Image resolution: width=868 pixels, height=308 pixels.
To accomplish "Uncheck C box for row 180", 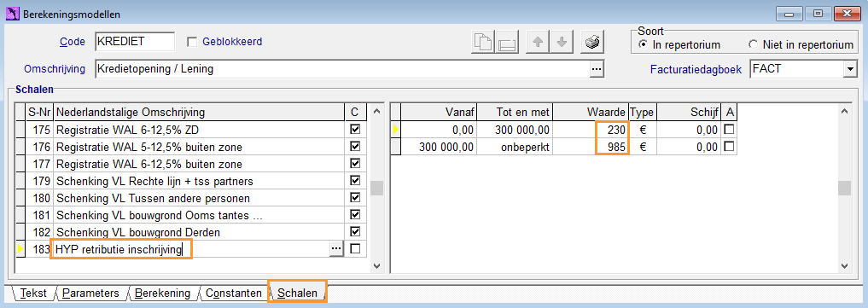I will 355,197.
